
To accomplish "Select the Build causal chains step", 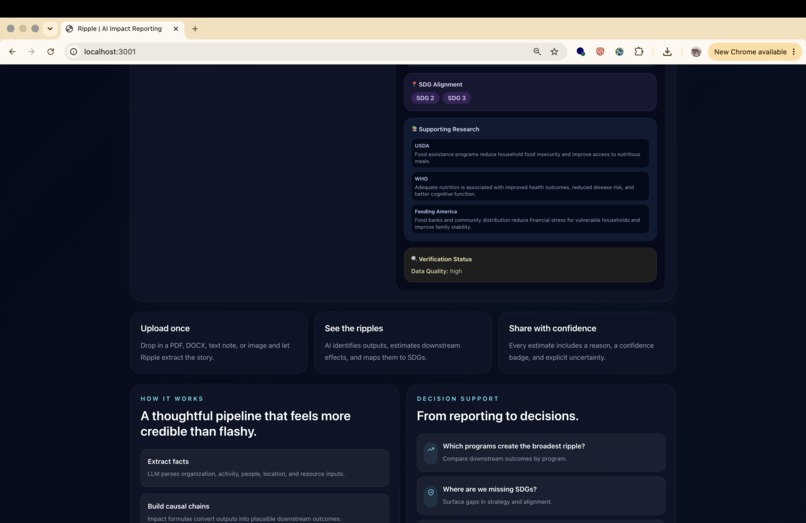I will pyautogui.click(x=265, y=509).
